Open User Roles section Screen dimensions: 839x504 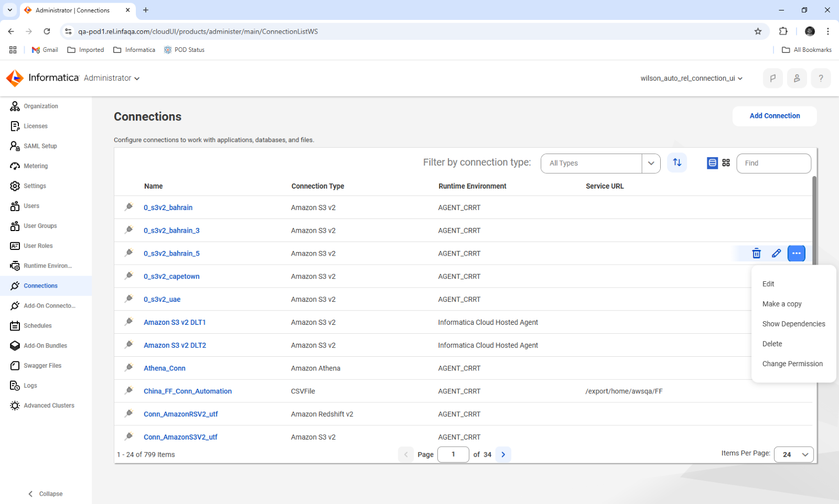coord(38,246)
